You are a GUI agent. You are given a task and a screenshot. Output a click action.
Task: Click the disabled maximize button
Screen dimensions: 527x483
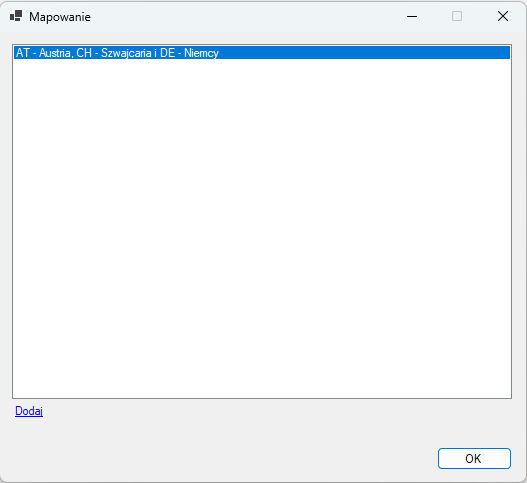click(457, 16)
